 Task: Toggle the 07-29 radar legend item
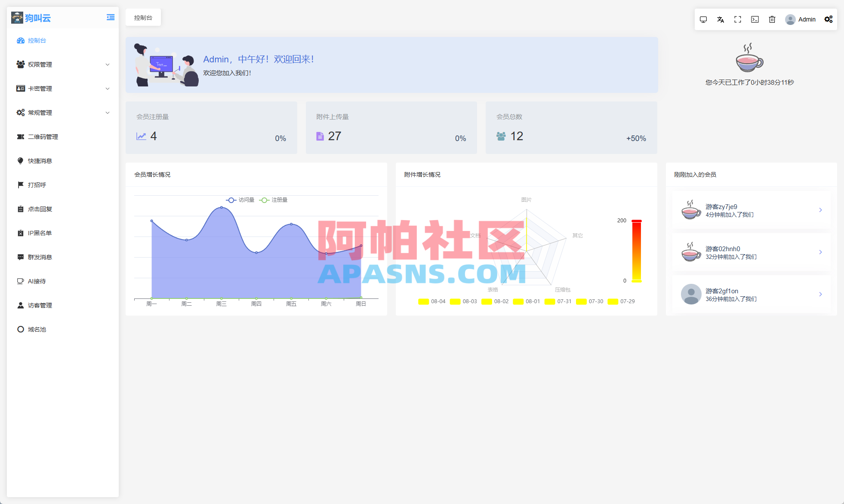[x=621, y=301]
